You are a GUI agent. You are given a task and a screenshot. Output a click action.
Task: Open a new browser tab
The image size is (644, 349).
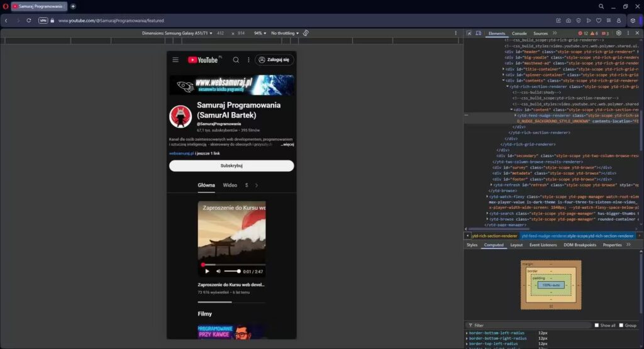(x=73, y=6)
